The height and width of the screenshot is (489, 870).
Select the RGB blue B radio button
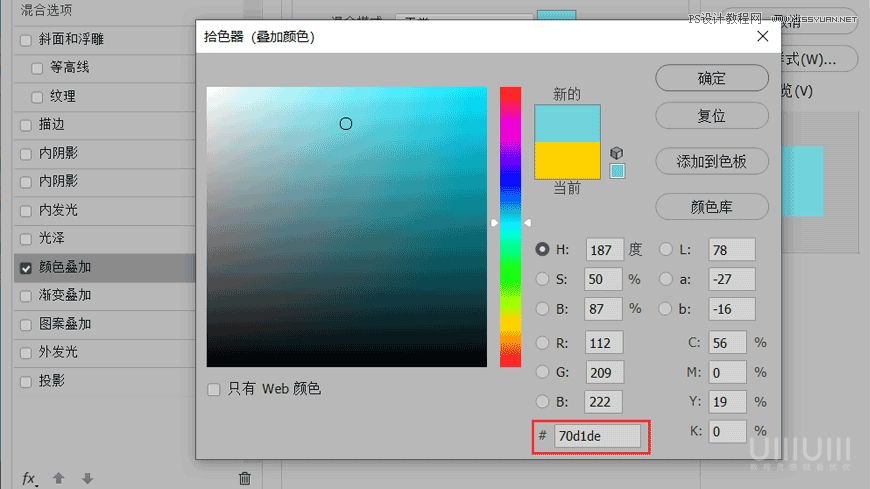[x=542, y=401]
